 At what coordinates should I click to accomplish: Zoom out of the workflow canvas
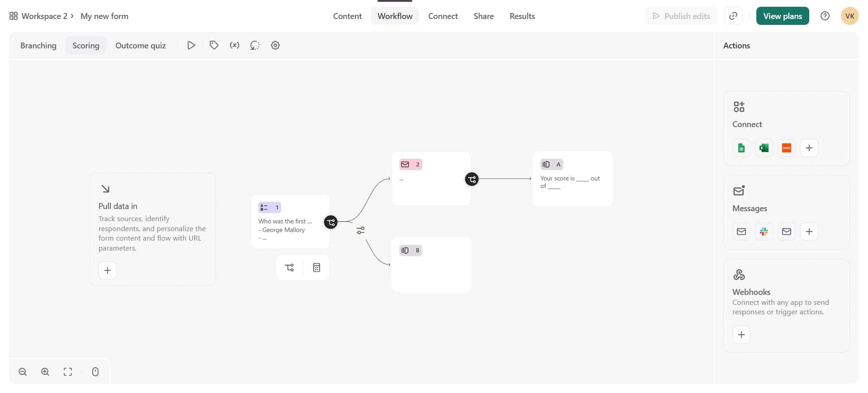pyautogui.click(x=23, y=372)
